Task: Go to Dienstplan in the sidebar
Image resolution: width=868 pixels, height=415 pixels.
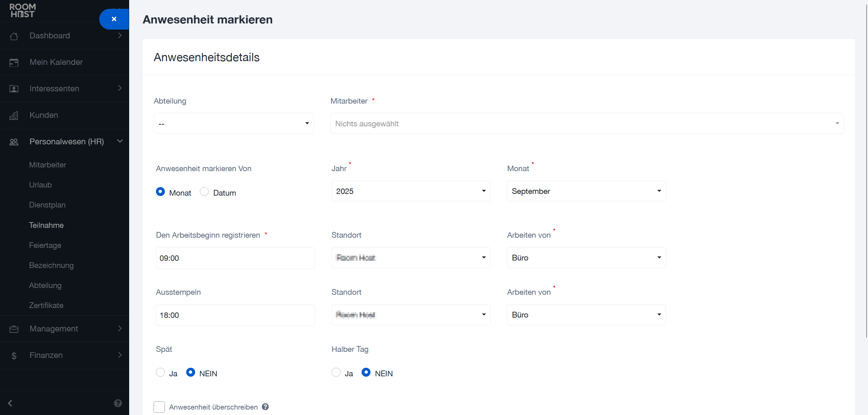Action: tap(47, 205)
